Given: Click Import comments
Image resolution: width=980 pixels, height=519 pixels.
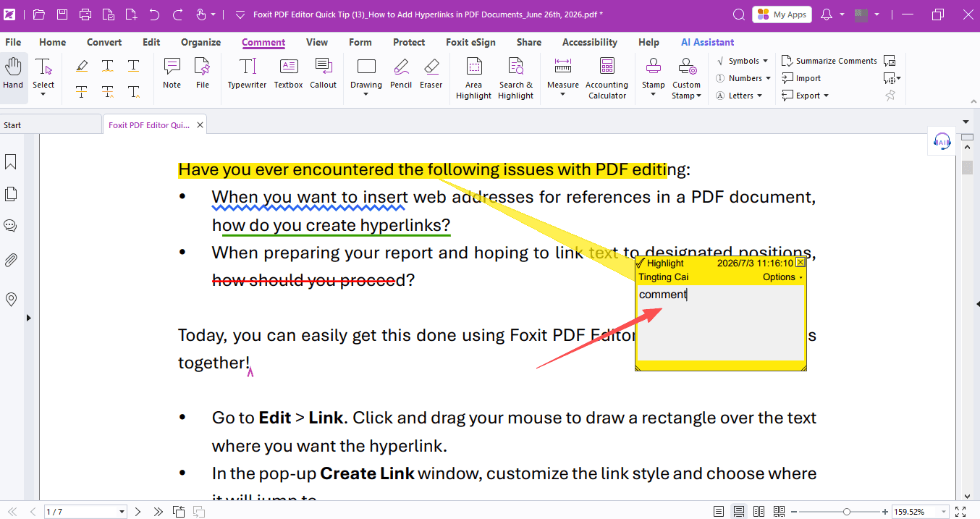Looking at the screenshot, I should click(801, 78).
